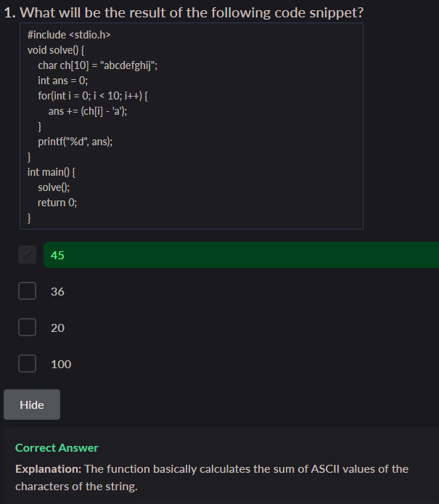This screenshot has height=504, width=439.
Task: Tick the checkbox for option 36
Action: [x=28, y=291]
